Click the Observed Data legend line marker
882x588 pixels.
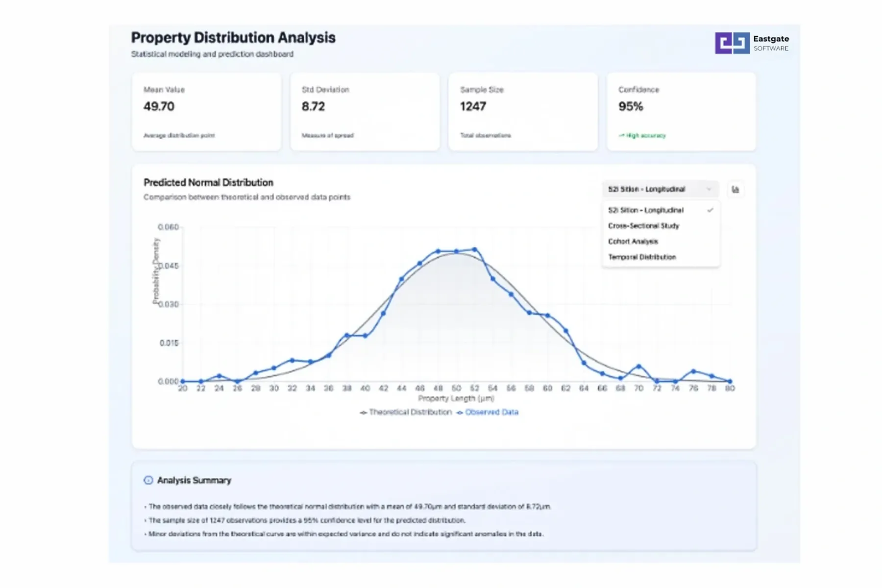[x=460, y=413]
